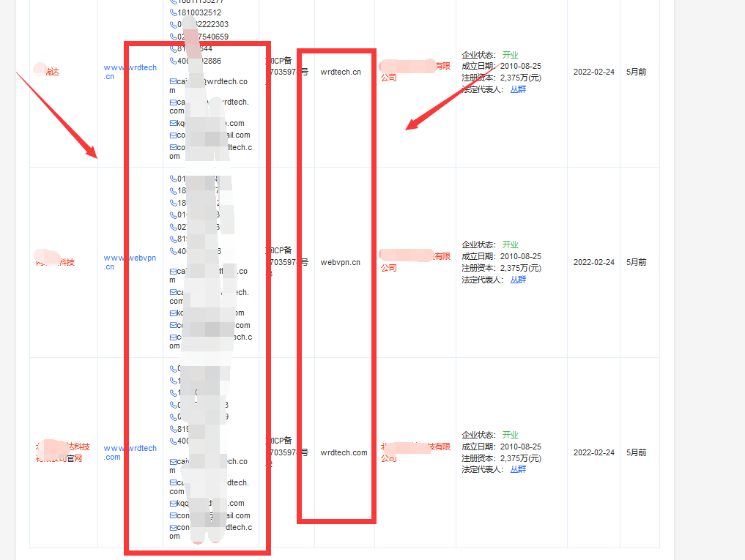Click '成立日期: 2010-08-25' in wrdtech.cn row
The width and height of the screenshot is (745, 560).
click(501, 67)
